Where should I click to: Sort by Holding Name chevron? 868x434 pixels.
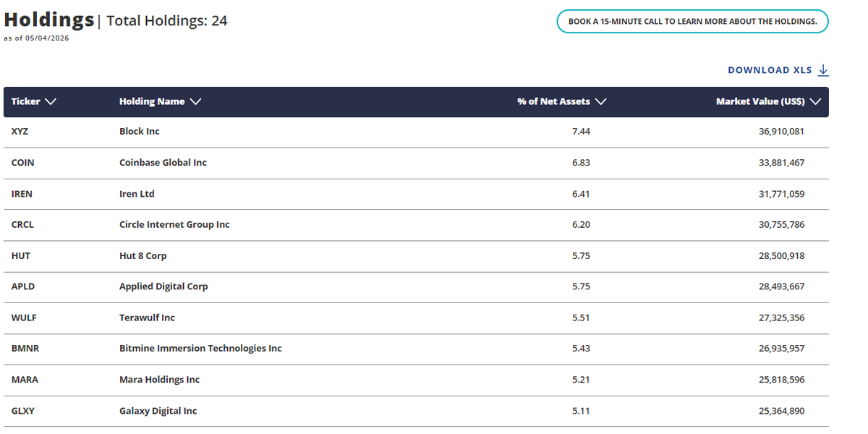pyautogui.click(x=195, y=102)
